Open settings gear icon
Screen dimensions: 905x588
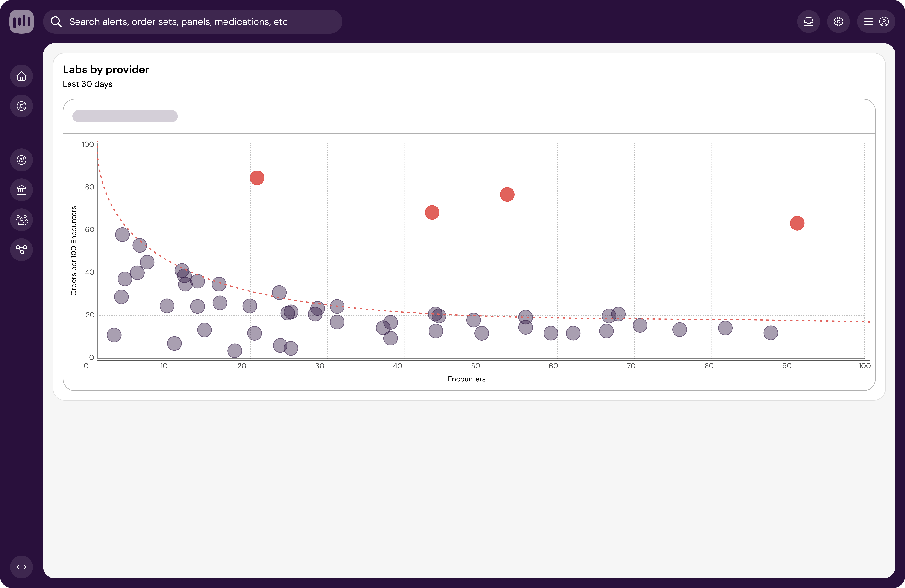click(838, 22)
